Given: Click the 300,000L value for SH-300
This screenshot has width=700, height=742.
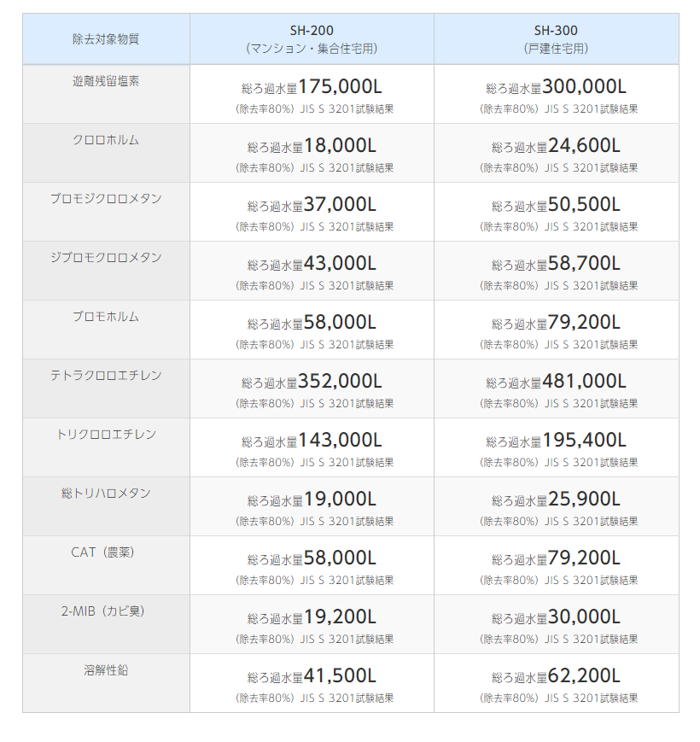Looking at the screenshot, I should [x=584, y=87].
